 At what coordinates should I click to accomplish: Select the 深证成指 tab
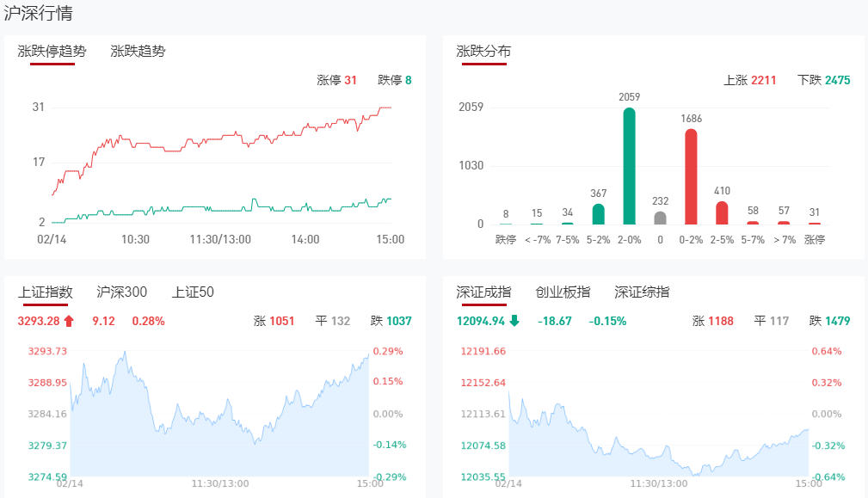[x=483, y=292]
